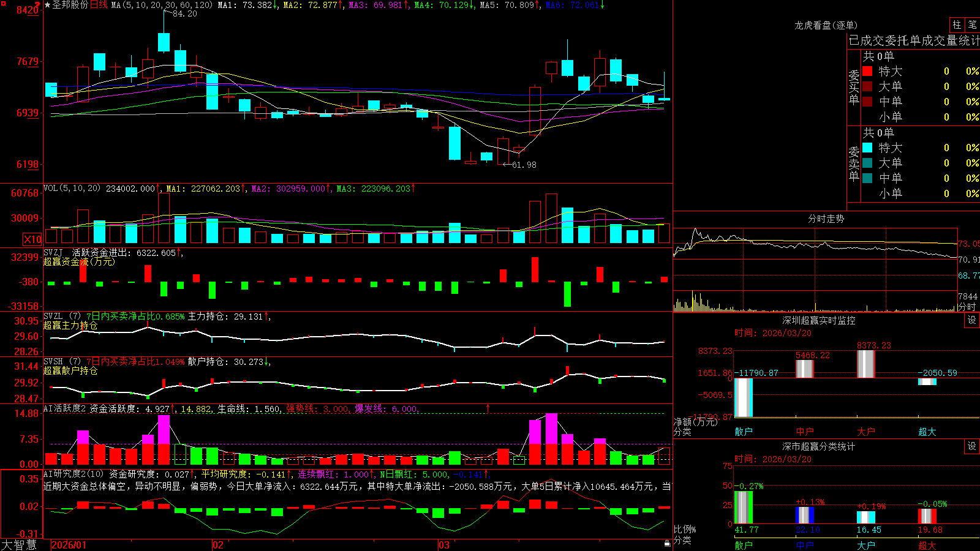The height and width of the screenshot is (551, 980).
Task: Click the 6939 price axis label
Action: 28,113
